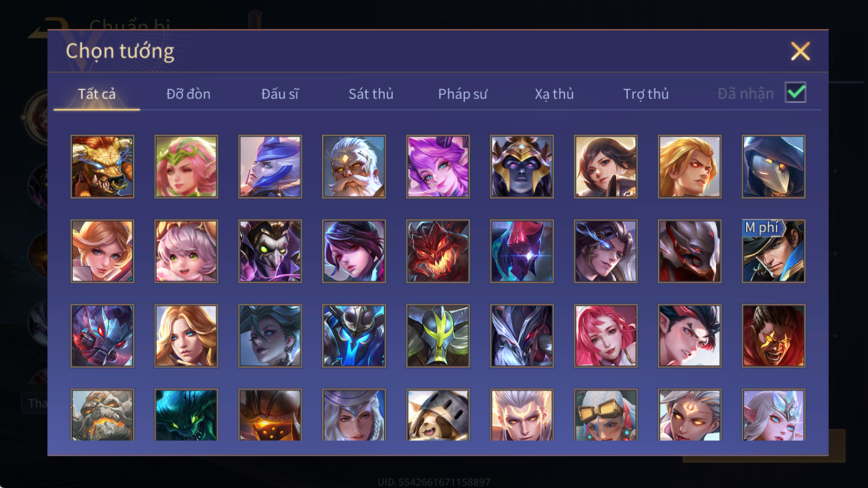
Task: Switch to the Xạ thủ tab
Action: [554, 94]
